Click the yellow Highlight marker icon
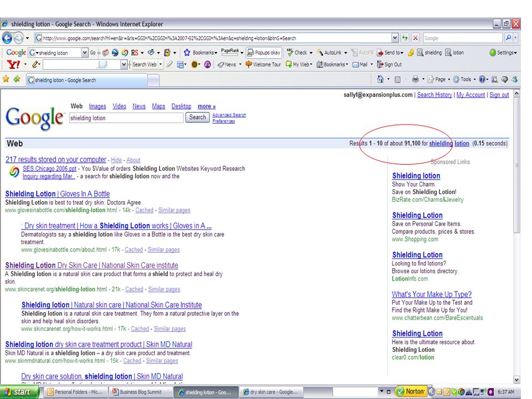This screenshot has width=532, height=399. point(411,53)
